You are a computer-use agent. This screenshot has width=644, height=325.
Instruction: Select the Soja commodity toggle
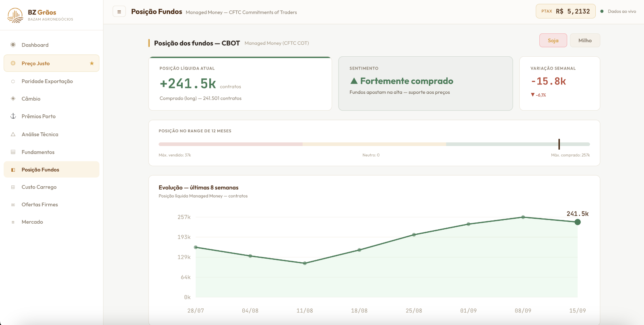click(x=553, y=40)
